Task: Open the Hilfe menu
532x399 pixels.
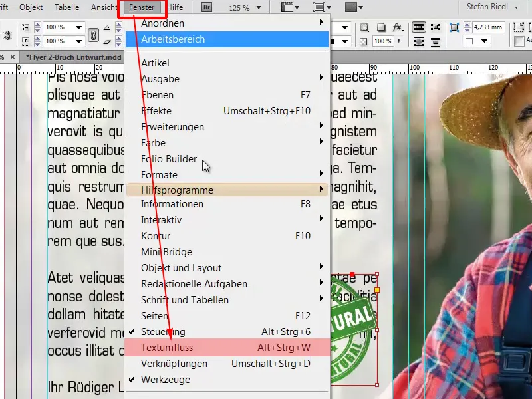Action: [176, 7]
